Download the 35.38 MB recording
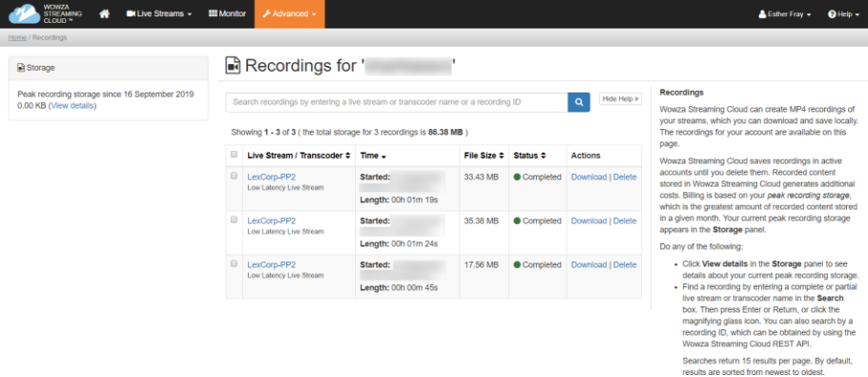Screen dimensions: 868x377 (x=589, y=220)
